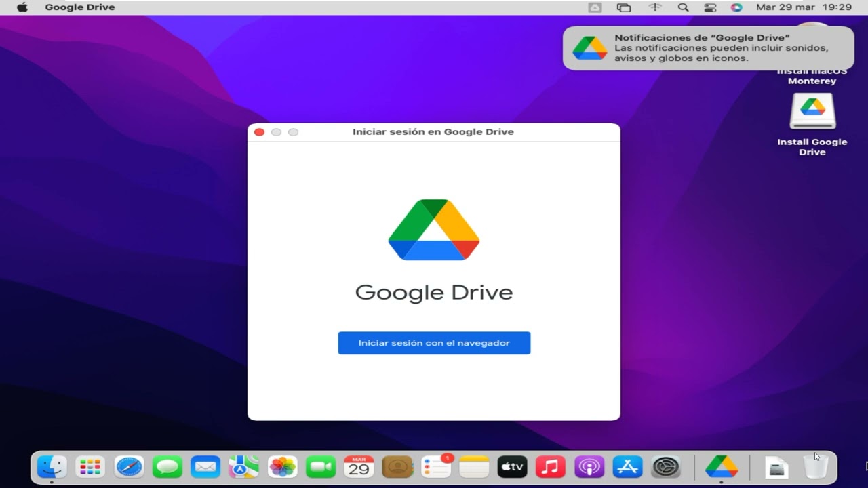This screenshot has height=488, width=868.
Task: Click the Google Drive menu bar status icon
Action: pos(595,7)
